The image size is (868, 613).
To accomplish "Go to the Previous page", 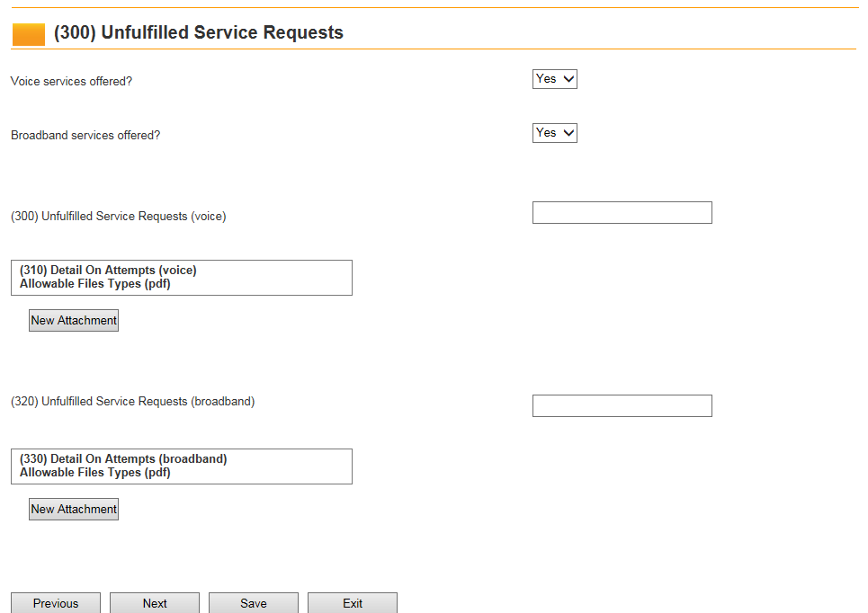I will pos(56,603).
